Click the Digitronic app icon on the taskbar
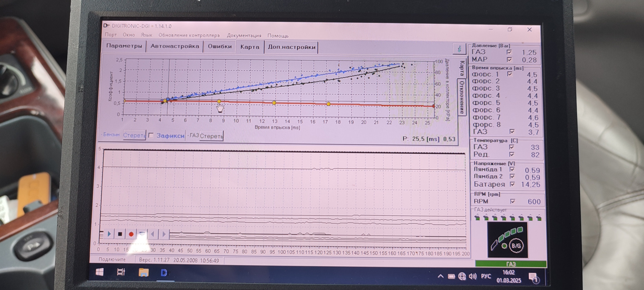Viewport: 644px width, 290px height. (x=164, y=273)
